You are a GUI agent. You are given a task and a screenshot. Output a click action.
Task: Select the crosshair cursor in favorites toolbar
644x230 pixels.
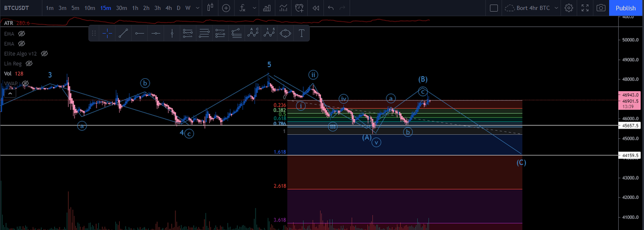tap(107, 33)
